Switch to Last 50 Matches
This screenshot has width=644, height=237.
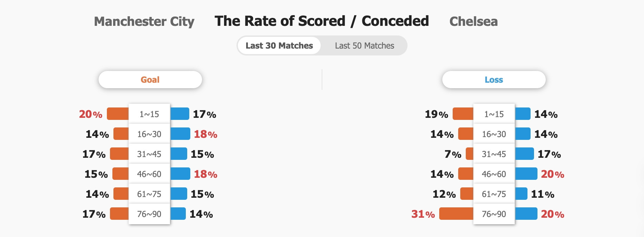(364, 45)
